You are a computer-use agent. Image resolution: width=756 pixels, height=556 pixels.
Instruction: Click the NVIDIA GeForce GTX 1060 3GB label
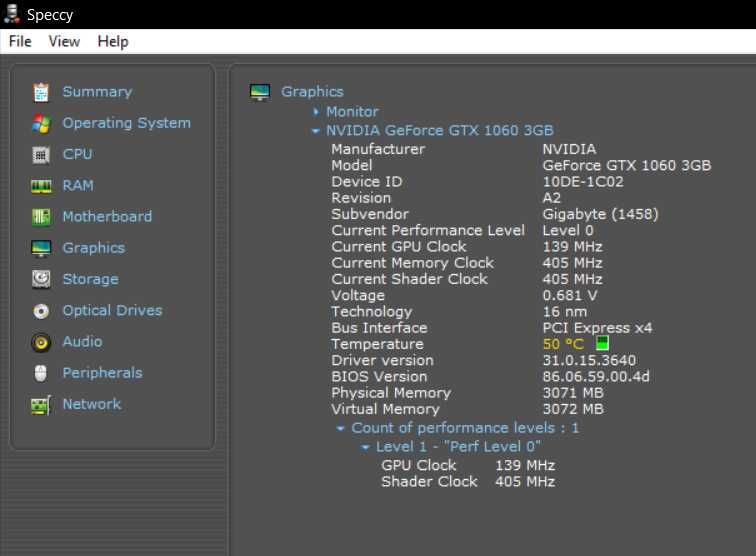(440, 131)
